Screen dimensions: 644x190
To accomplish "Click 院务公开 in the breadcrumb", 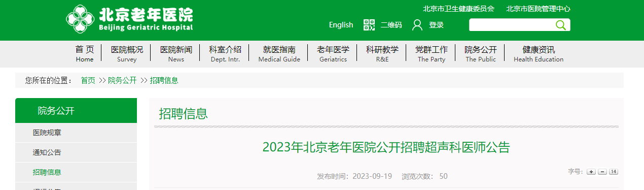I will tap(122, 80).
